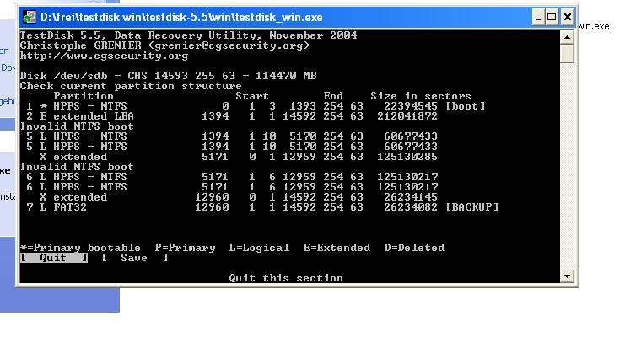Click the Disk /dev/sdb line
Image resolution: width=625 pixels, height=364 pixels.
(x=168, y=76)
